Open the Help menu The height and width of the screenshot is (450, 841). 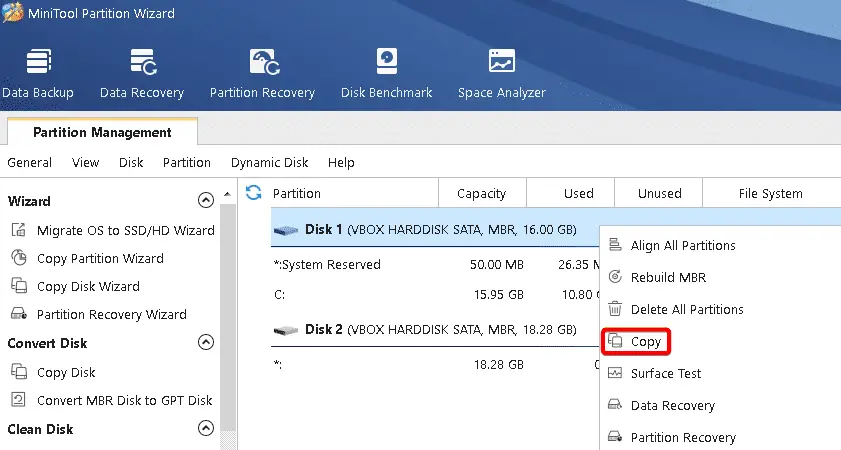(341, 163)
